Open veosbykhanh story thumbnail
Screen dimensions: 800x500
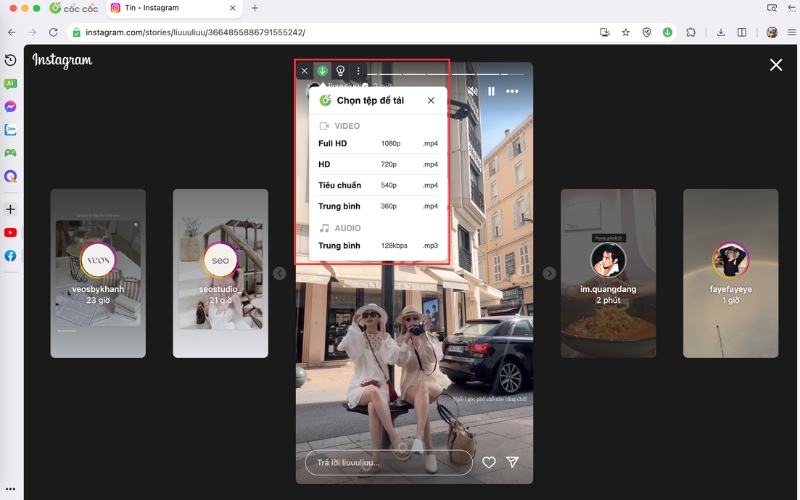pos(98,273)
